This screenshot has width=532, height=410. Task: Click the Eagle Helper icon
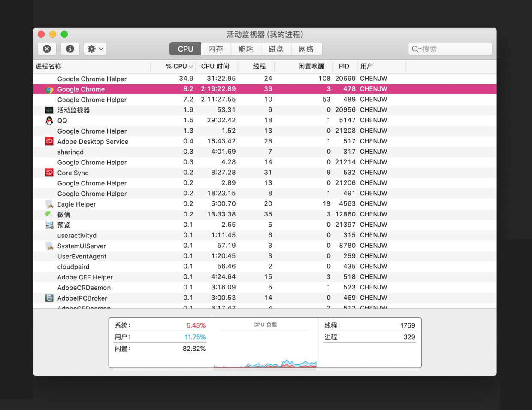tap(49, 204)
